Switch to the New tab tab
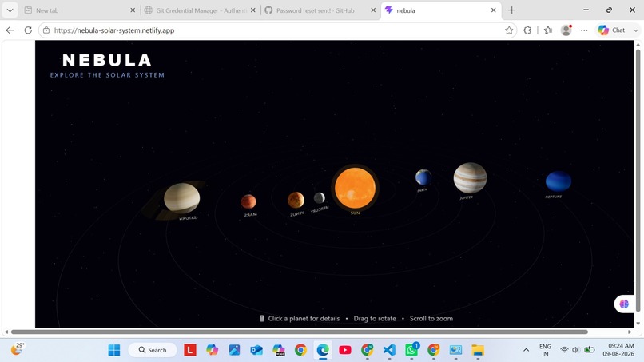The height and width of the screenshot is (362, 644). pyautogui.click(x=78, y=10)
